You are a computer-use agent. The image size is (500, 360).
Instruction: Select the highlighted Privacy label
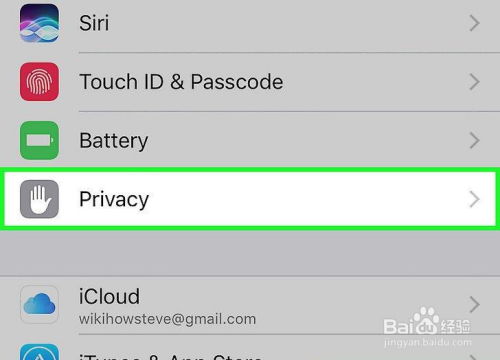(114, 200)
